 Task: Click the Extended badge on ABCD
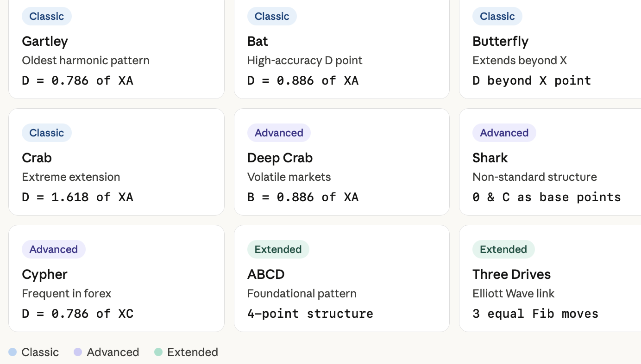[x=278, y=249]
